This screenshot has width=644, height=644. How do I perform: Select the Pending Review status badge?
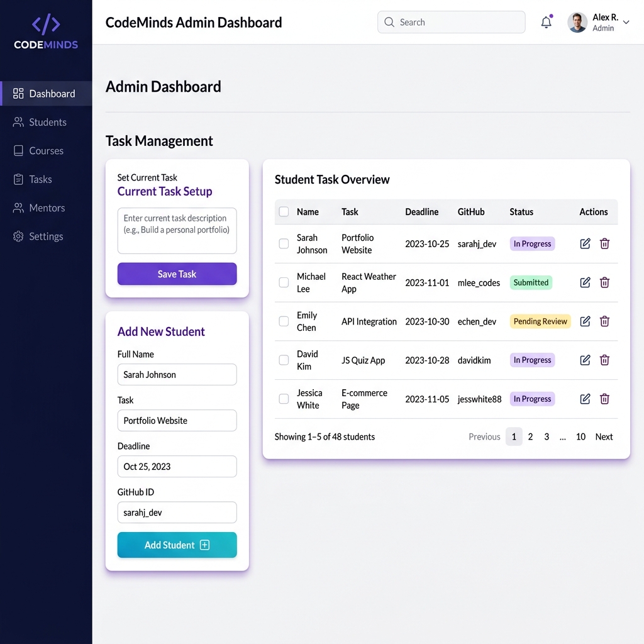pyautogui.click(x=540, y=321)
